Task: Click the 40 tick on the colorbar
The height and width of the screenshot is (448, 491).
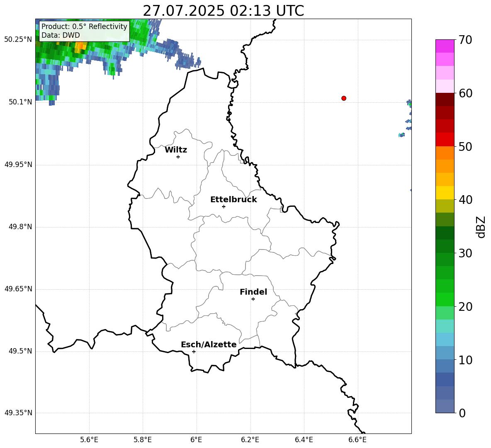Action: pyautogui.click(x=466, y=200)
